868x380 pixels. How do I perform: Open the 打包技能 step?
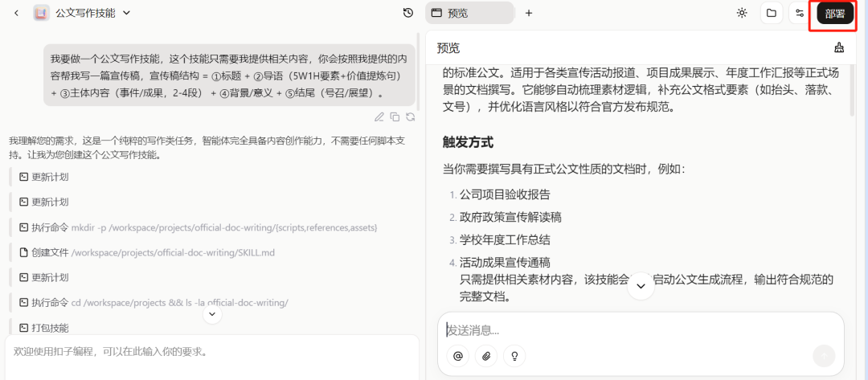coord(43,328)
